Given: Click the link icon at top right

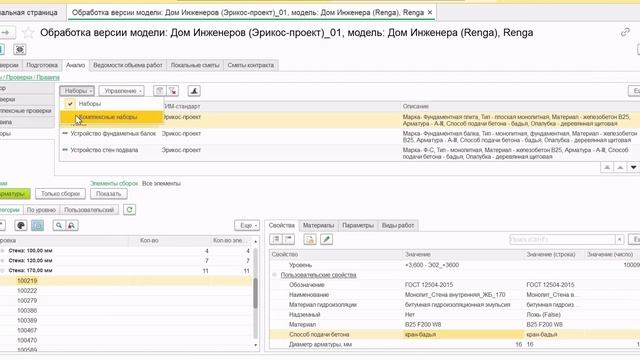Looking at the screenshot, I should pos(625,32).
